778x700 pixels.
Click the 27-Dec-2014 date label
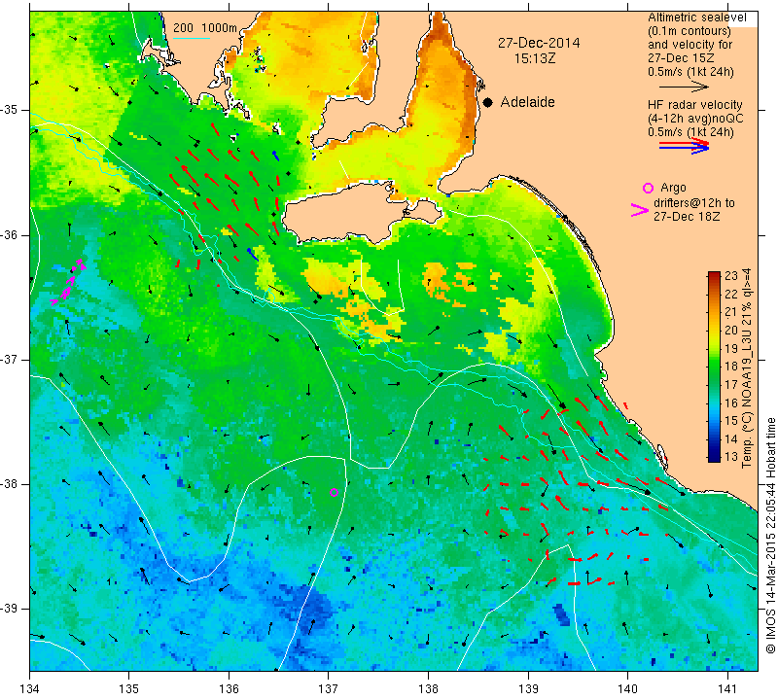click(x=539, y=43)
